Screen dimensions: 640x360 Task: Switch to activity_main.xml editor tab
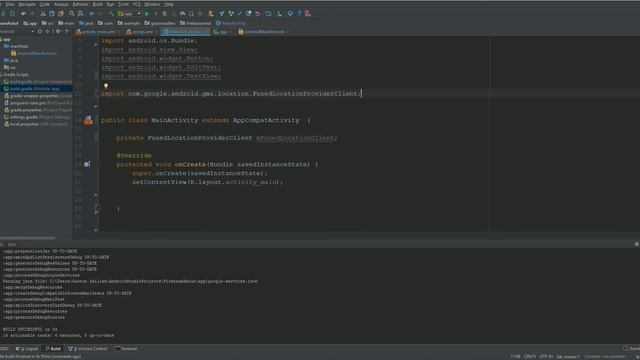coord(96,32)
